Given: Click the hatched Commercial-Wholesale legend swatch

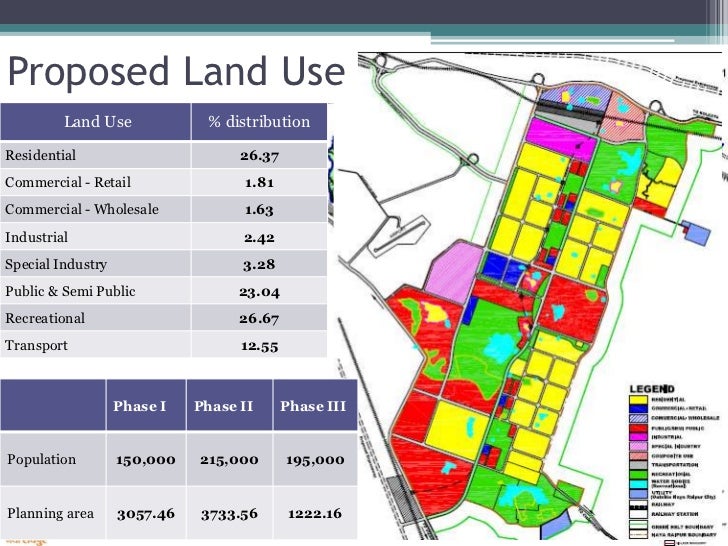Looking at the screenshot, I should [x=638, y=418].
